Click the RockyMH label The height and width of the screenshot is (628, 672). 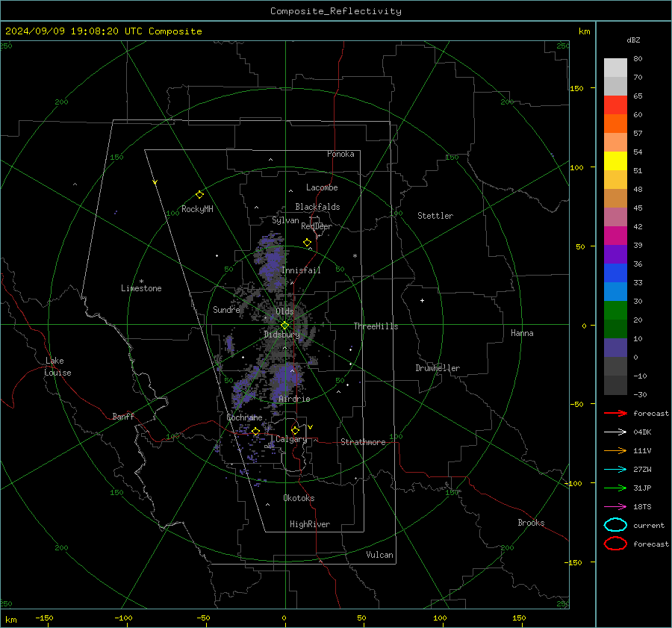click(197, 209)
